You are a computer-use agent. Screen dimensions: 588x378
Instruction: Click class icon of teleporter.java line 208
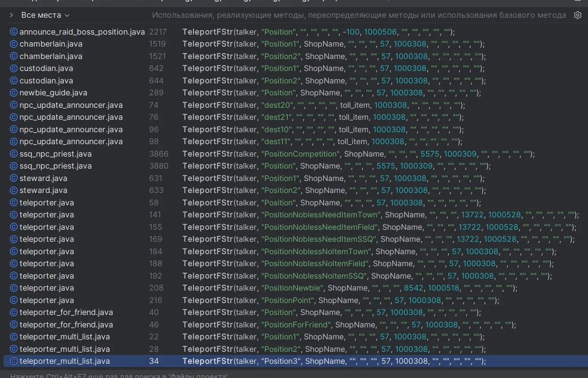14,288
